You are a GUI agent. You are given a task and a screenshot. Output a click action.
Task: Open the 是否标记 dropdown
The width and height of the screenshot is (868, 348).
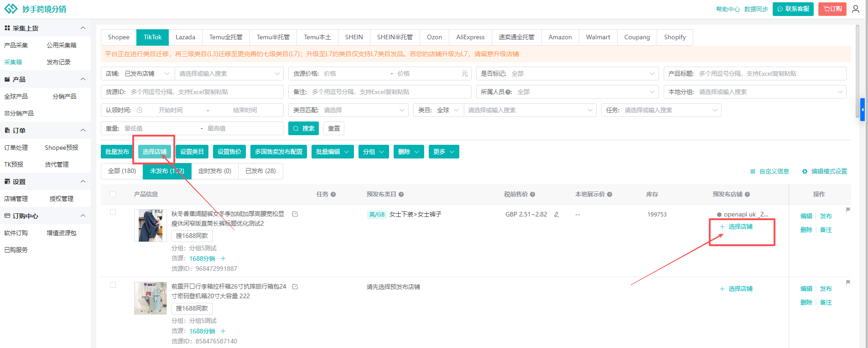567,74
